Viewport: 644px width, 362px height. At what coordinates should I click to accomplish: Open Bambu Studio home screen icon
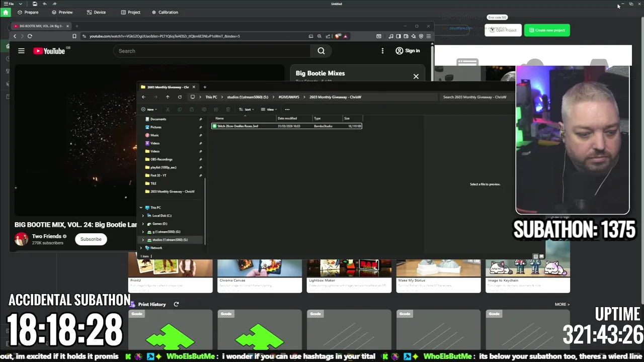6,12
